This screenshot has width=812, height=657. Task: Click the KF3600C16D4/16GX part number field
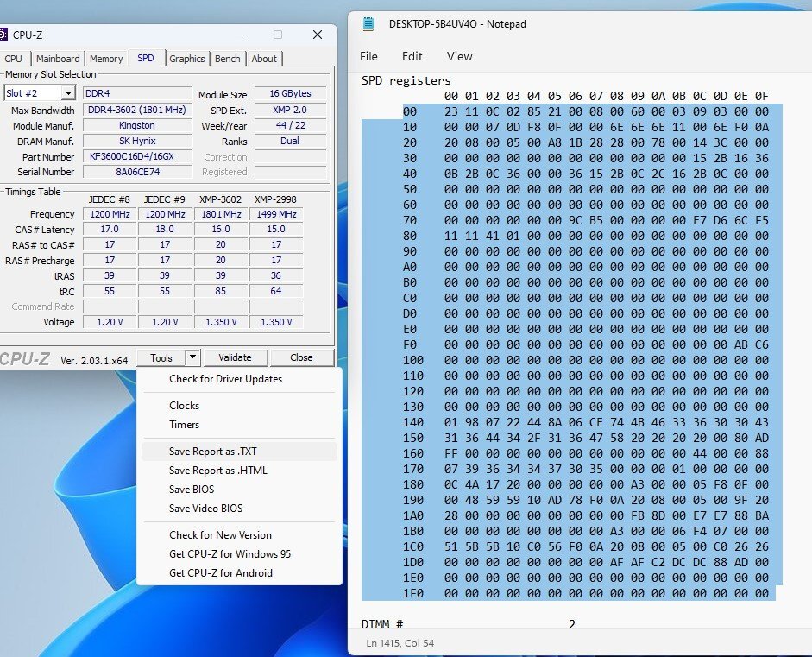137,156
